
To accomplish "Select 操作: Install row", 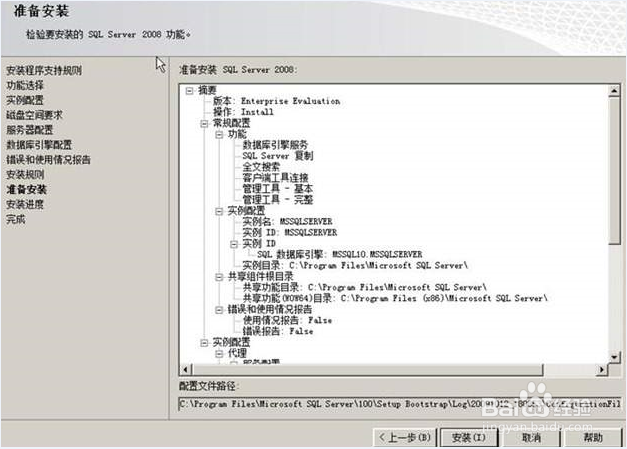I will [243, 112].
